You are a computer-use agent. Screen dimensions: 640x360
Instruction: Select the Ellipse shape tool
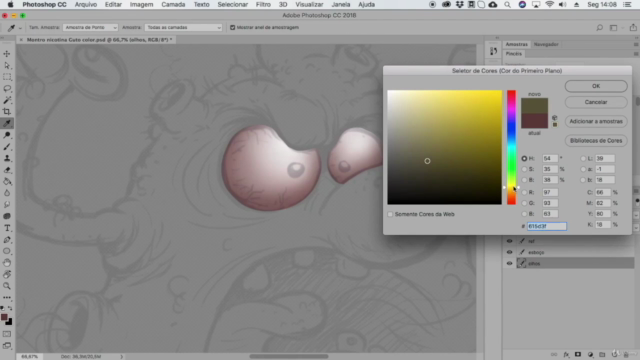(7, 251)
